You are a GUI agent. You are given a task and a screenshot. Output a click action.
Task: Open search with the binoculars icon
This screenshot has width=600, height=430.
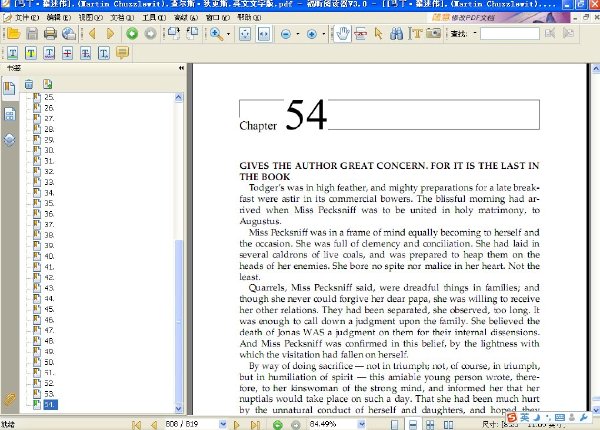point(396,34)
